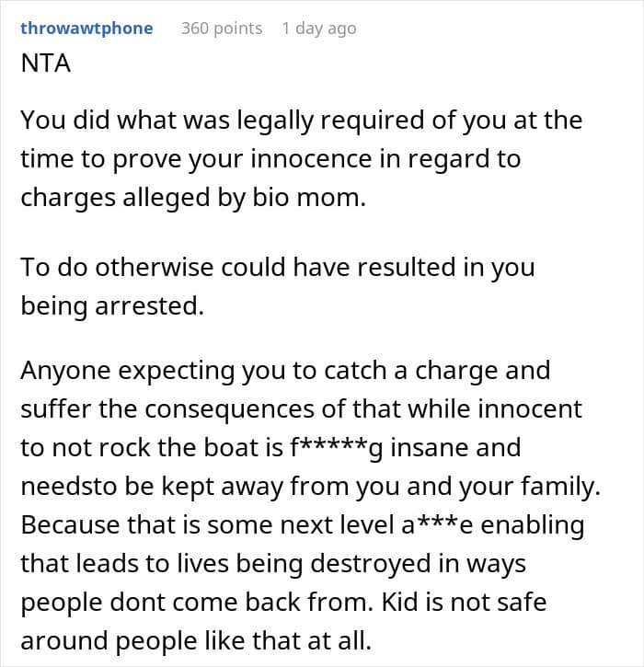
Task: Click the final line around people like that
Action: pyautogui.click(x=196, y=641)
